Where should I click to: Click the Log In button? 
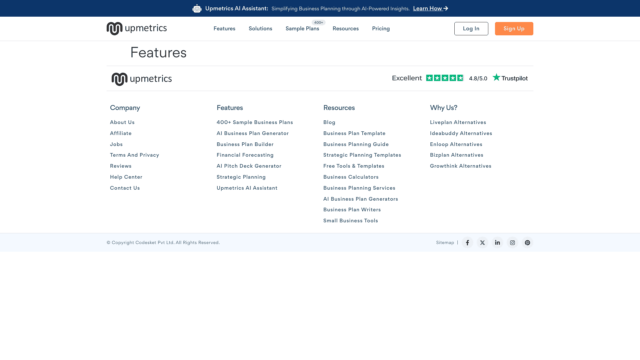pyautogui.click(x=471, y=29)
